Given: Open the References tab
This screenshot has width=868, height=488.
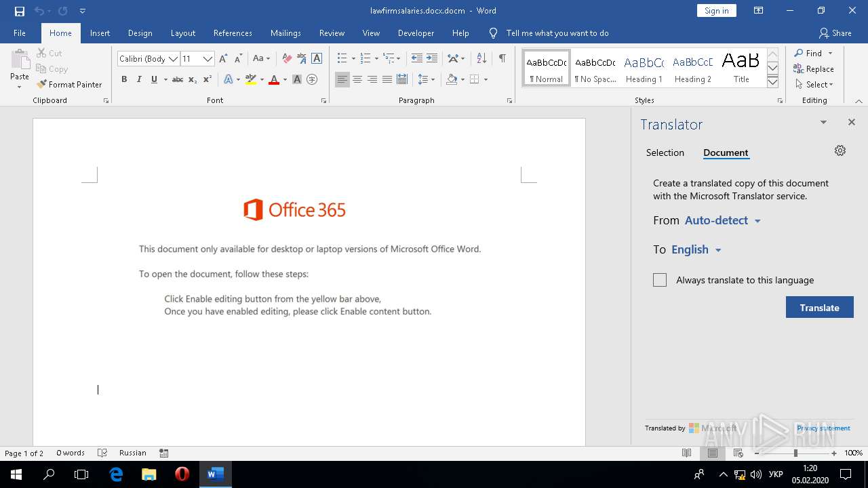Looking at the screenshot, I should tap(233, 33).
